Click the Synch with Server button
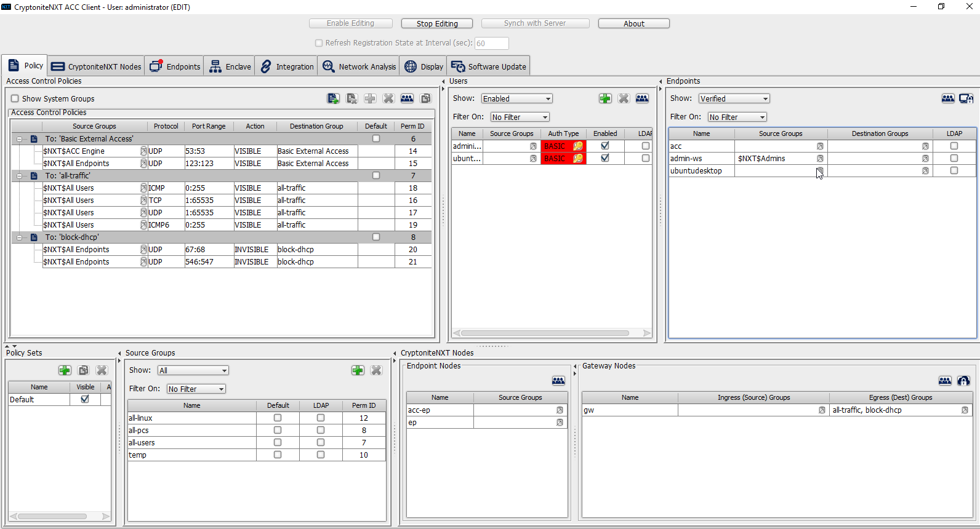Image resolution: width=980 pixels, height=529 pixels. pyautogui.click(x=535, y=23)
